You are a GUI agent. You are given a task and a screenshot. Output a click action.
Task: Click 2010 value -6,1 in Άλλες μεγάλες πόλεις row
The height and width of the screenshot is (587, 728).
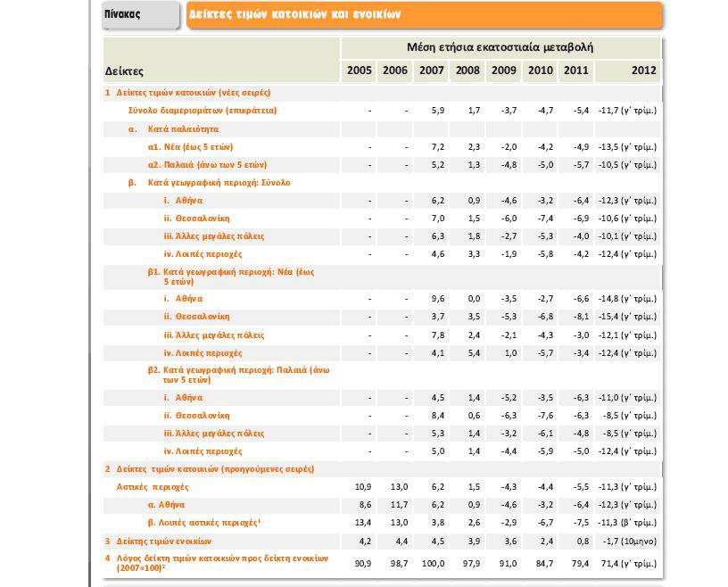click(545, 434)
